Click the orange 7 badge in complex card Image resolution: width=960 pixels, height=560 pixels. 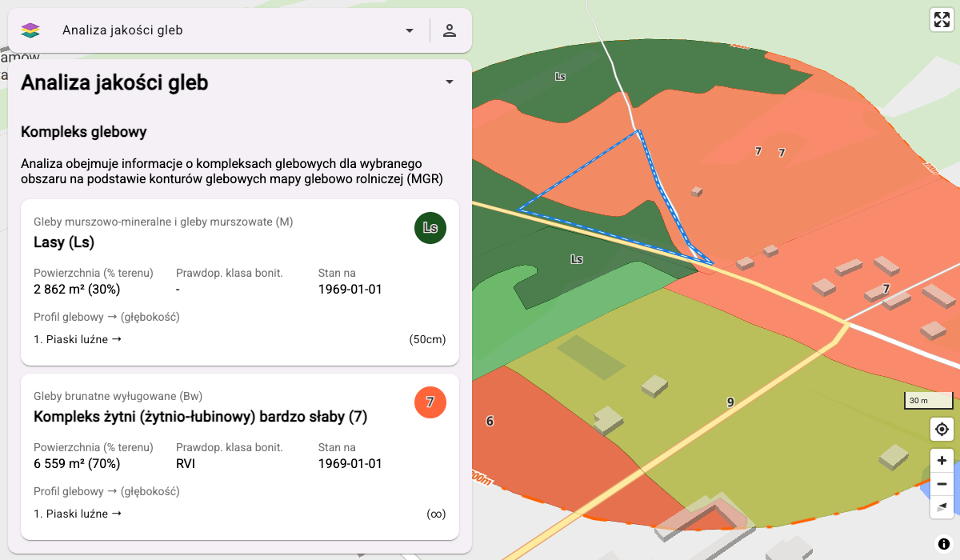(430, 402)
